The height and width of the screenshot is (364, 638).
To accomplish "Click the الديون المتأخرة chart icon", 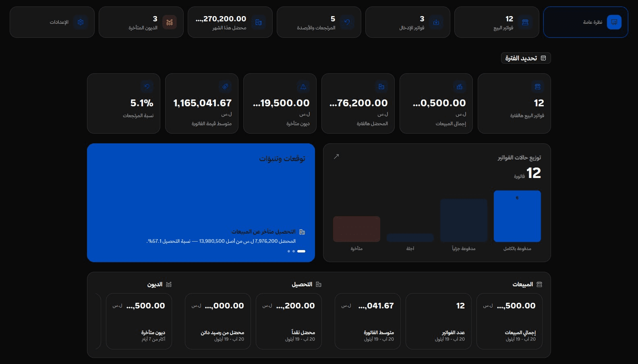I will point(170,22).
